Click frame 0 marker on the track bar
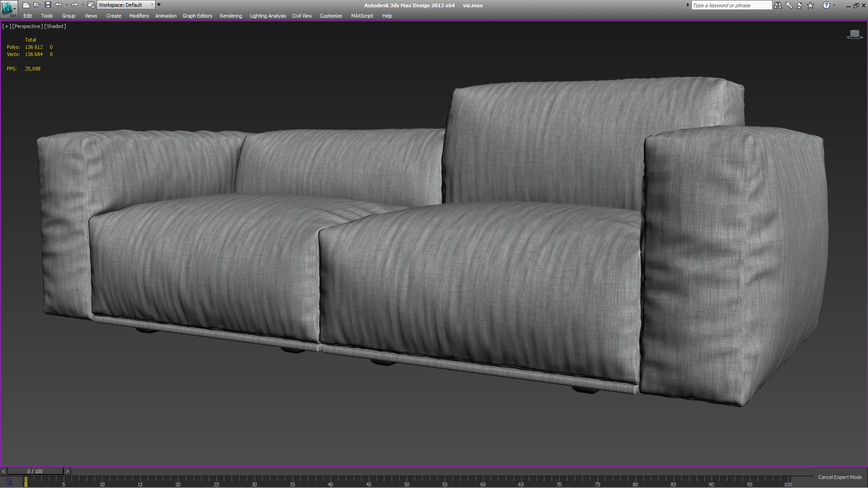The height and width of the screenshot is (488, 868). click(26, 482)
